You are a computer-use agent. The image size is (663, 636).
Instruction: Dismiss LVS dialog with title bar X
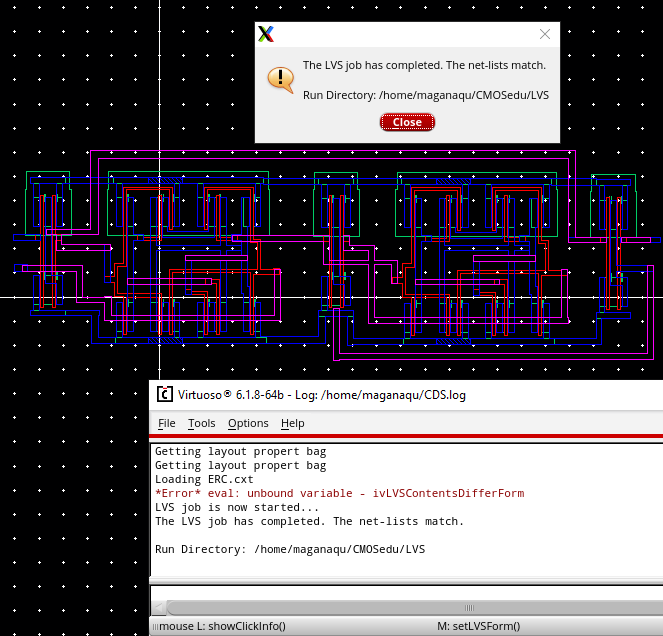coord(545,33)
